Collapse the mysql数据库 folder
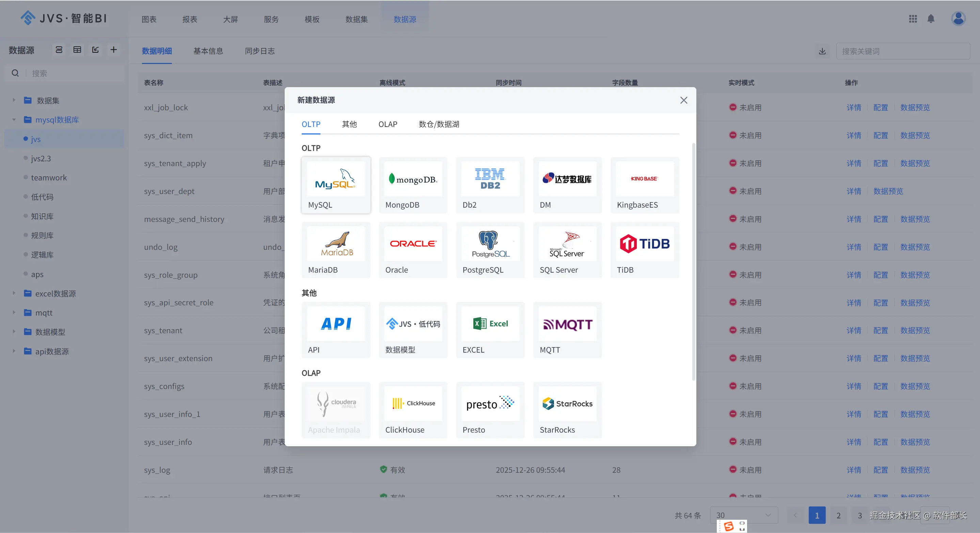 [x=14, y=120]
